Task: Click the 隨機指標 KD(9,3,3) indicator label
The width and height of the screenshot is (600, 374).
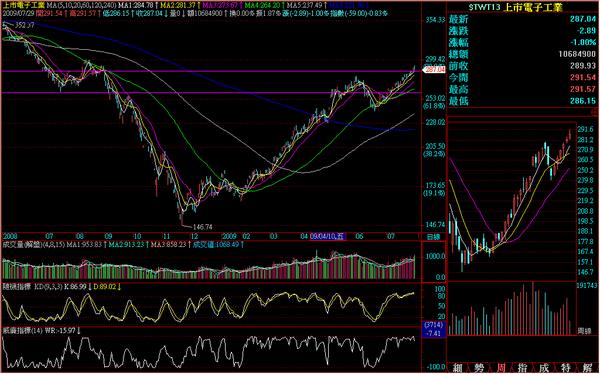Action: point(33,286)
